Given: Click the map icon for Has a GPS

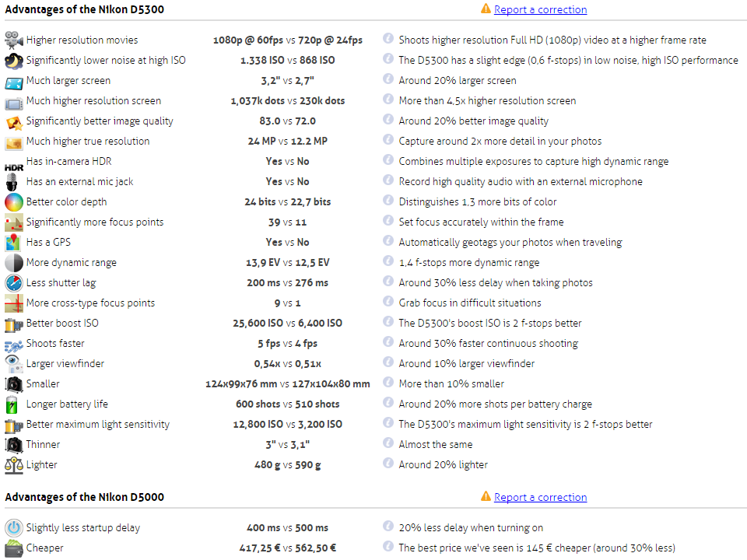Looking at the screenshot, I should coord(13,243).
